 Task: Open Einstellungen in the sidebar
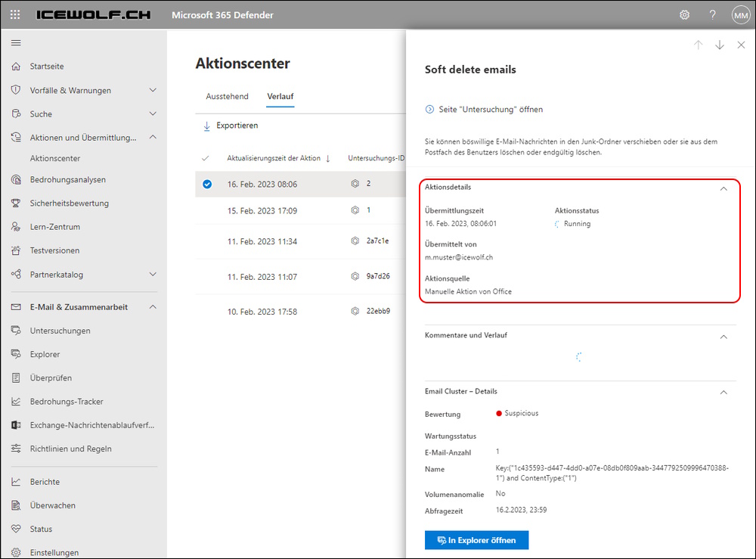coord(54,552)
